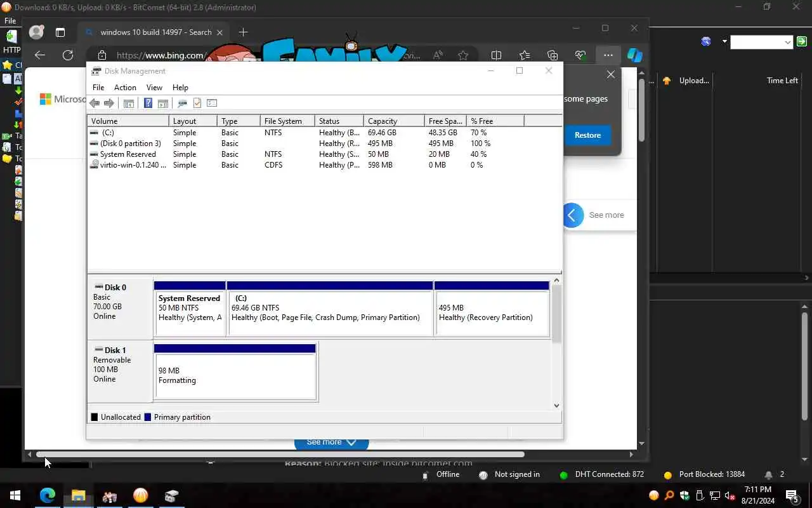The height and width of the screenshot is (508, 812).
Task: Select the 495 MB Recovery Partition block
Action: 492,309
